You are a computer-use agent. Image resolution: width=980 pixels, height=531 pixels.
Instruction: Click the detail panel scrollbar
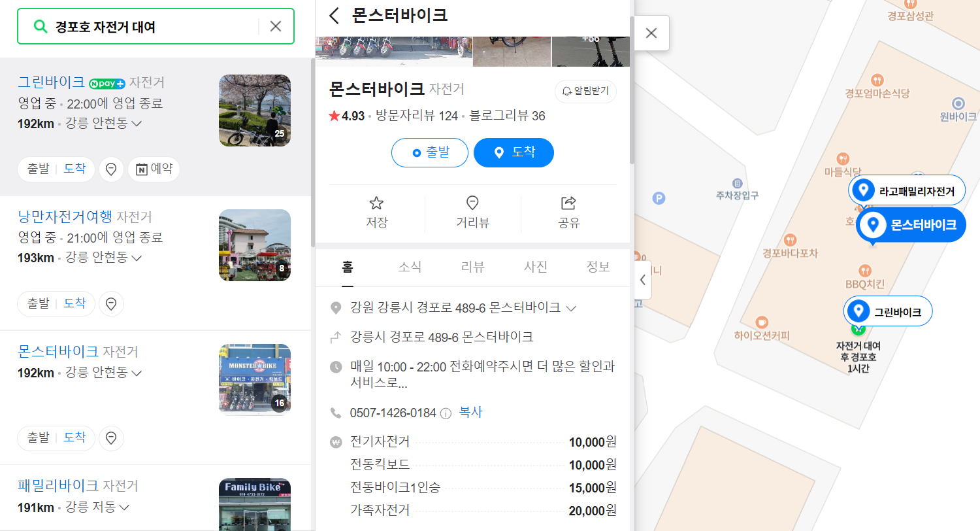[632, 90]
